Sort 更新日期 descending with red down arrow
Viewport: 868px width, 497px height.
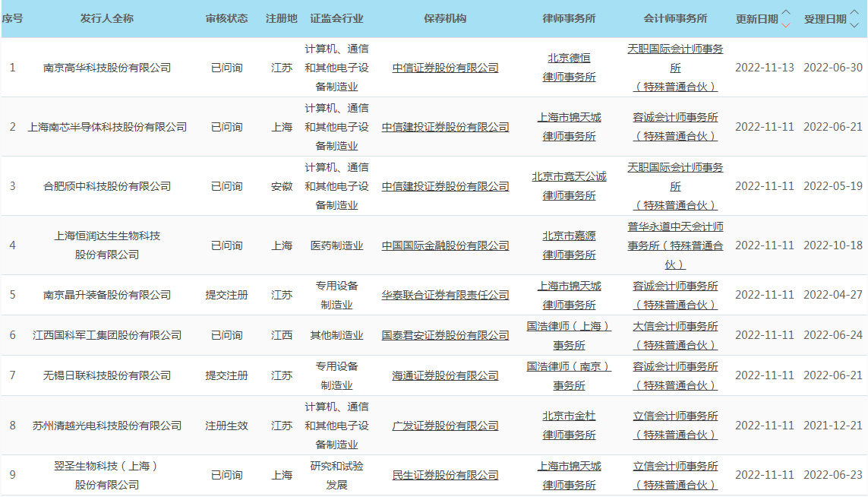point(786,24)
